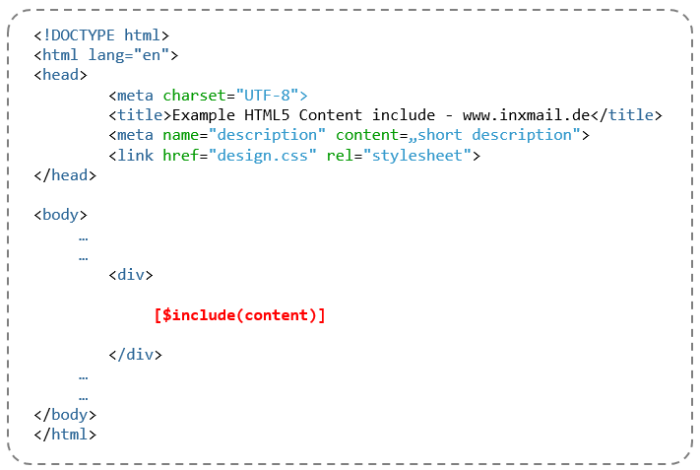Click the opening <body> tag
The height and width of the screenshot is (470, 700).
[60, 215]
